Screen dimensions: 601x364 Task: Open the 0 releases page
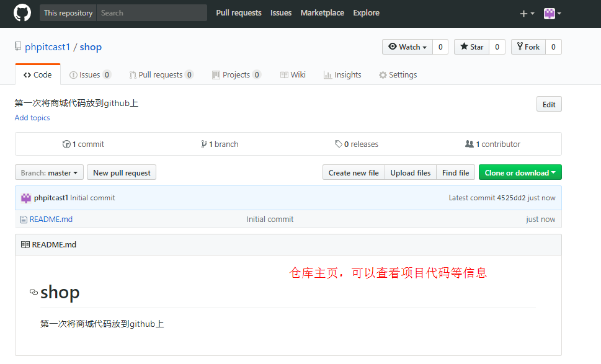click(357, 144)
